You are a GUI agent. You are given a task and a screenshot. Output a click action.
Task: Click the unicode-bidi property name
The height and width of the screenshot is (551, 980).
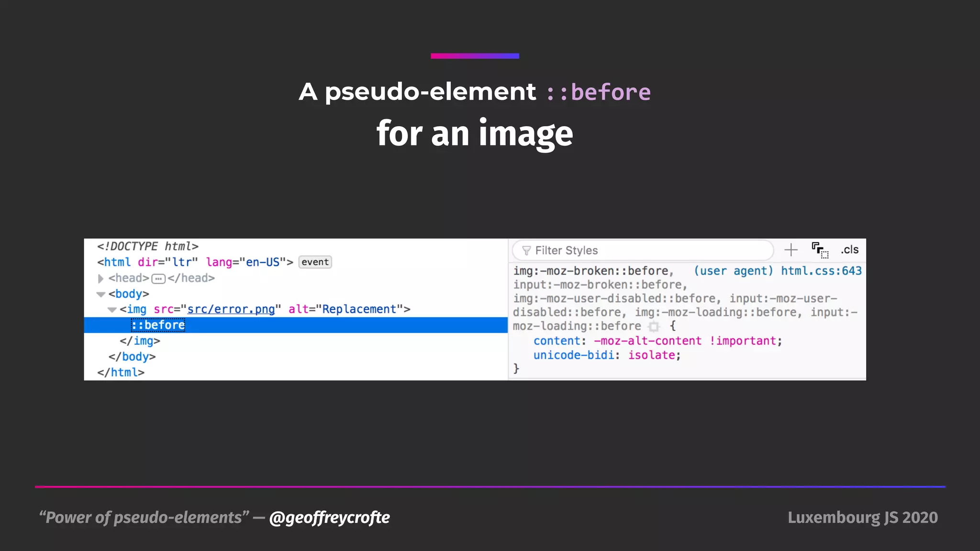point(574,355)
